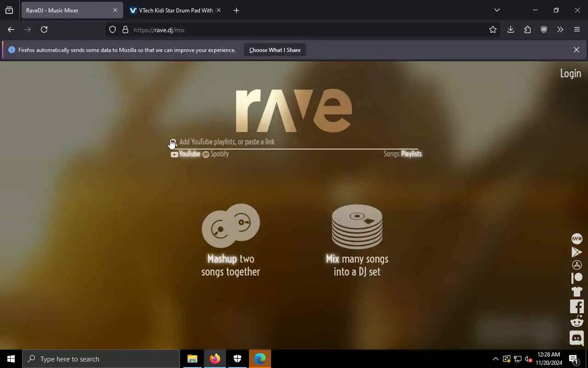Click the rave logo

click(294, 110)
